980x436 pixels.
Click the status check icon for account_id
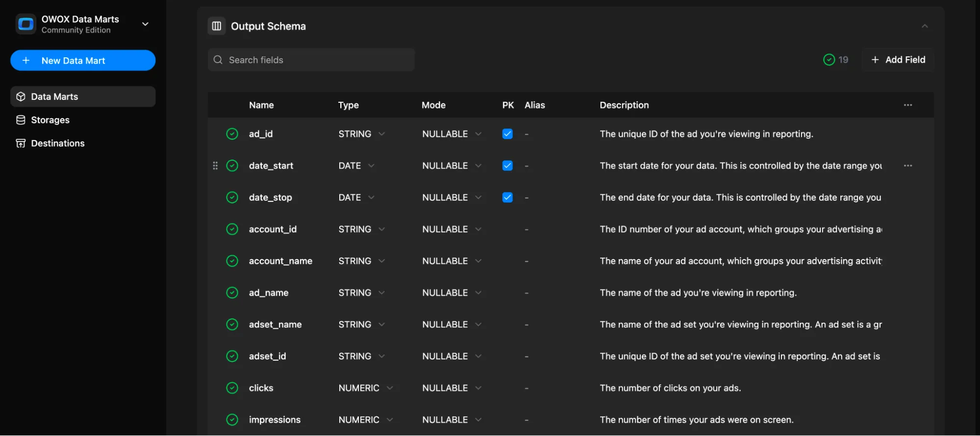pyautogui.click(x=232, y=229)
